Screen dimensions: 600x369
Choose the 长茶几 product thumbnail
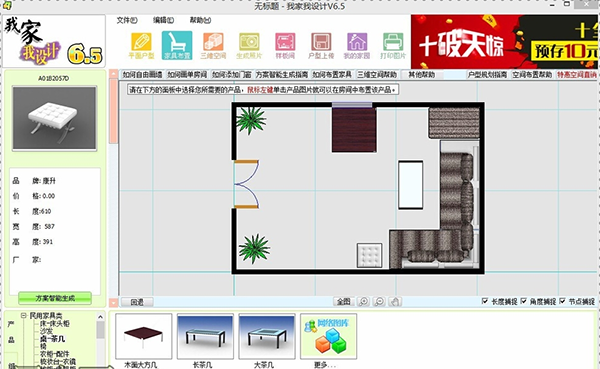pyautogui.click(x=205, y=336)
